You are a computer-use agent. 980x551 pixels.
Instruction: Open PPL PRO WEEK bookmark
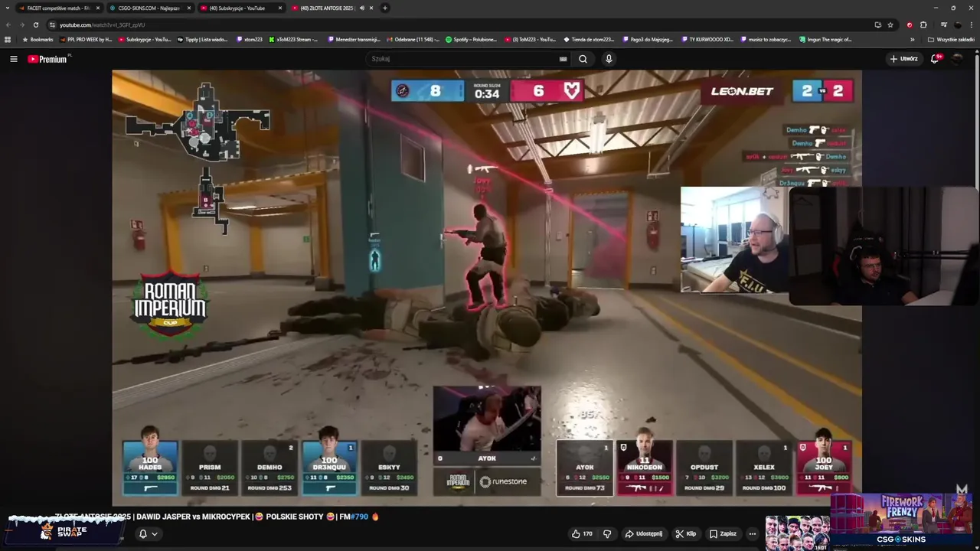tap(86, 39)
